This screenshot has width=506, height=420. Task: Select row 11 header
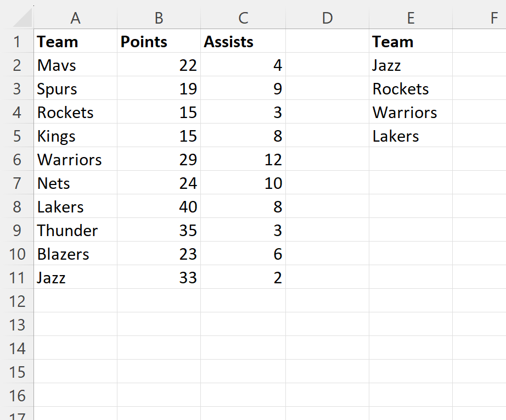(x=17, y=277)
